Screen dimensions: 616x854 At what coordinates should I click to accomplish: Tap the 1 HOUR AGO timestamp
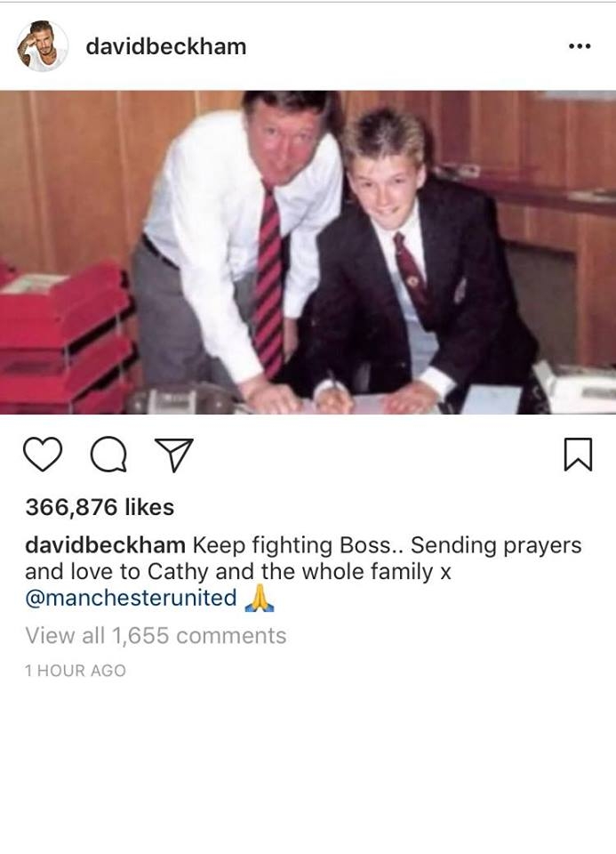coord(75,671)
